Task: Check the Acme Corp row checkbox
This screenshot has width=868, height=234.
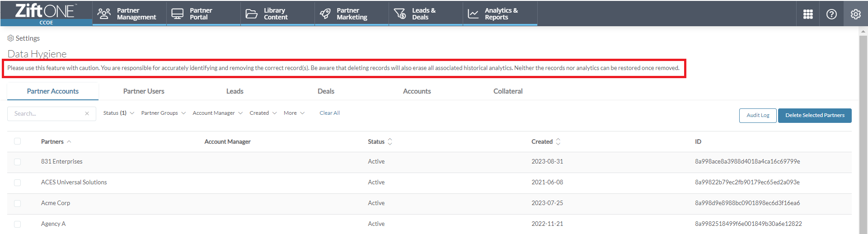Action: [17, 203]
